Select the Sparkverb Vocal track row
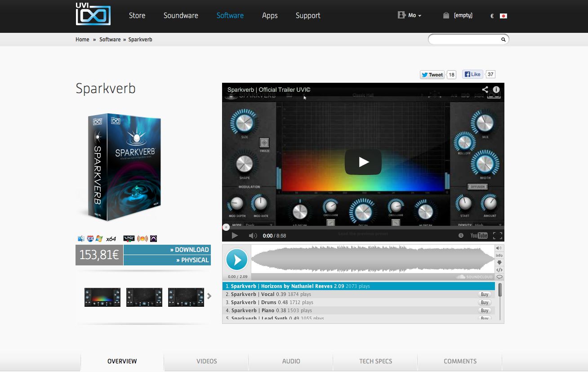Viewport: 588px width, 372px height. point(359,294)
